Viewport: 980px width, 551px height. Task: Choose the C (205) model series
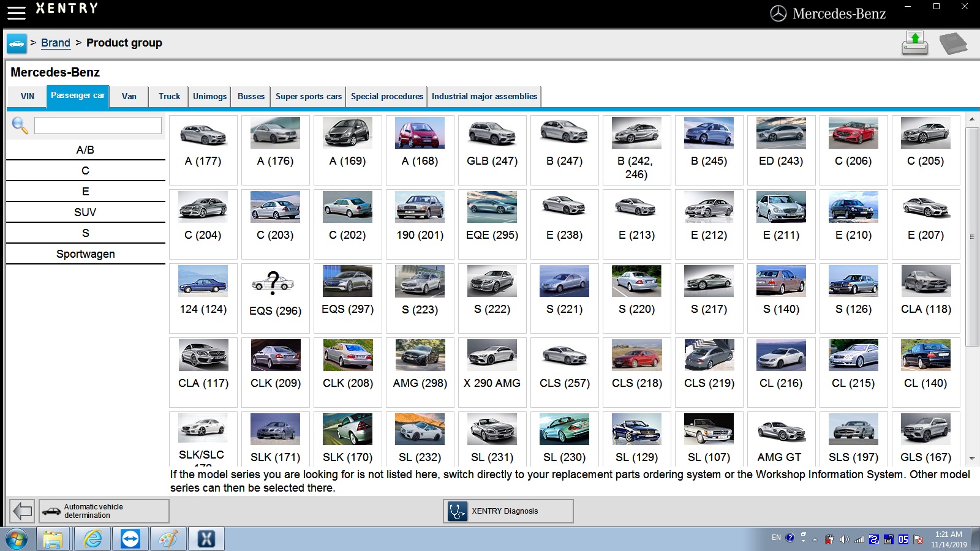(x=925, y=150)
